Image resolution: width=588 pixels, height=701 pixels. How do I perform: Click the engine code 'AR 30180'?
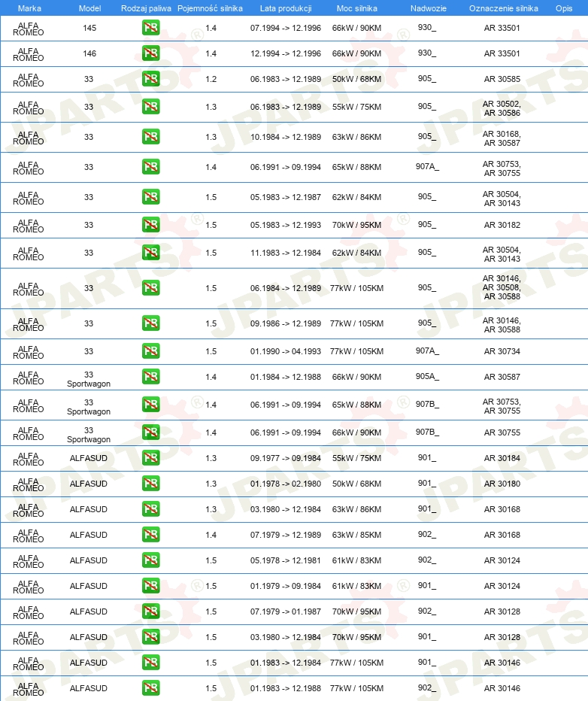coord(502,484)
